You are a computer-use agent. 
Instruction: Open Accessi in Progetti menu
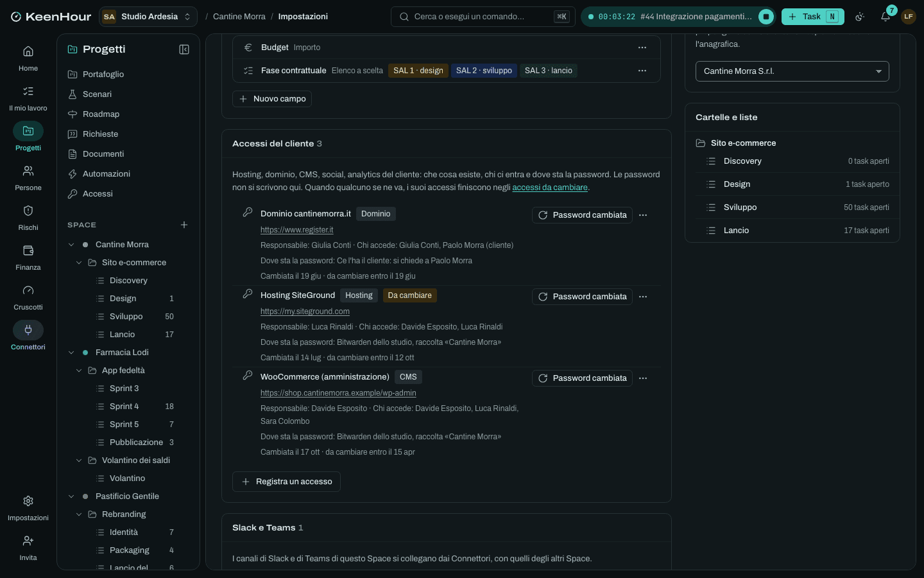click(128, 194)
